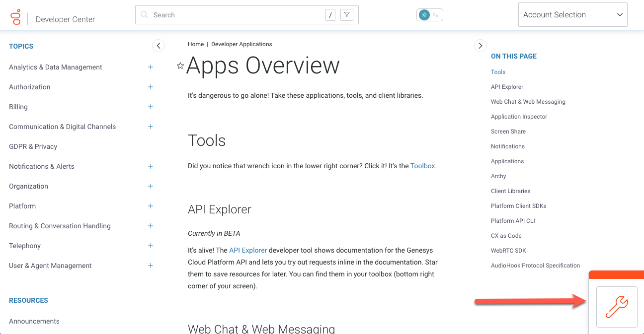Screen dimensions: 644x334
Task: Expand Routing & Conversation Handling
Action: tap(151, 226)
